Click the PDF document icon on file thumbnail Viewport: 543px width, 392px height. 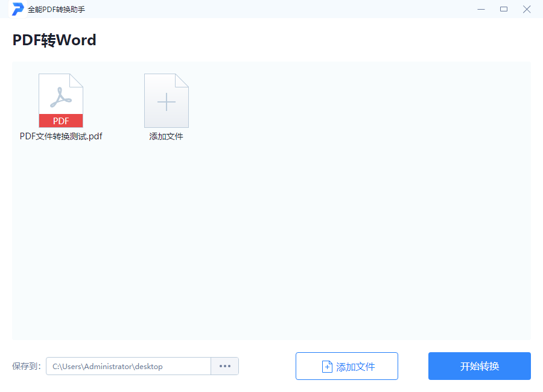point(61,96)
